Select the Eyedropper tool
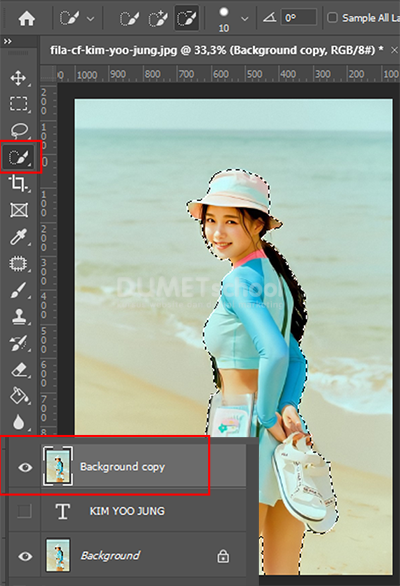The width and height of the screenshot is (400, 586). coord(18,237)
